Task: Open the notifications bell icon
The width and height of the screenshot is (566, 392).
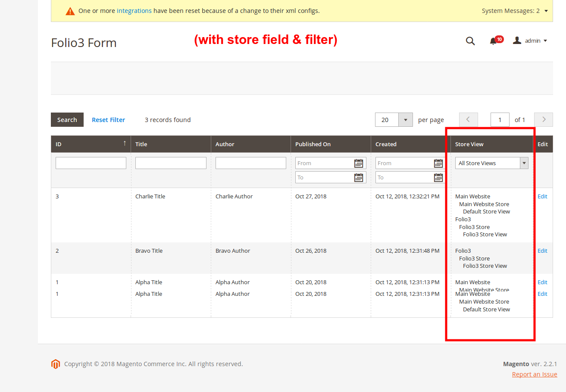Action: [x=493, y=41]
